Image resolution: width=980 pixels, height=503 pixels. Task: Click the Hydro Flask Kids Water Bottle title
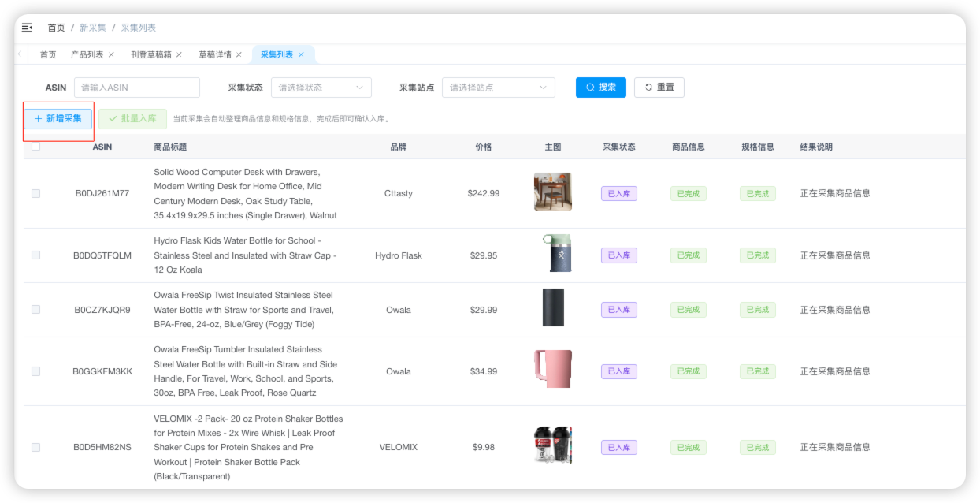[x=246, y=255]
